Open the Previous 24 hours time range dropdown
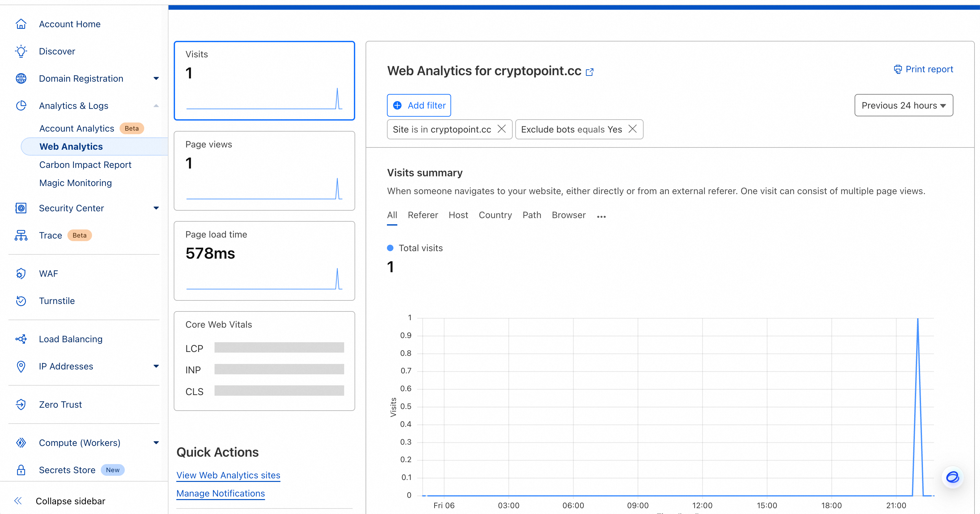The image size is (980, 514). click(904, 105)
